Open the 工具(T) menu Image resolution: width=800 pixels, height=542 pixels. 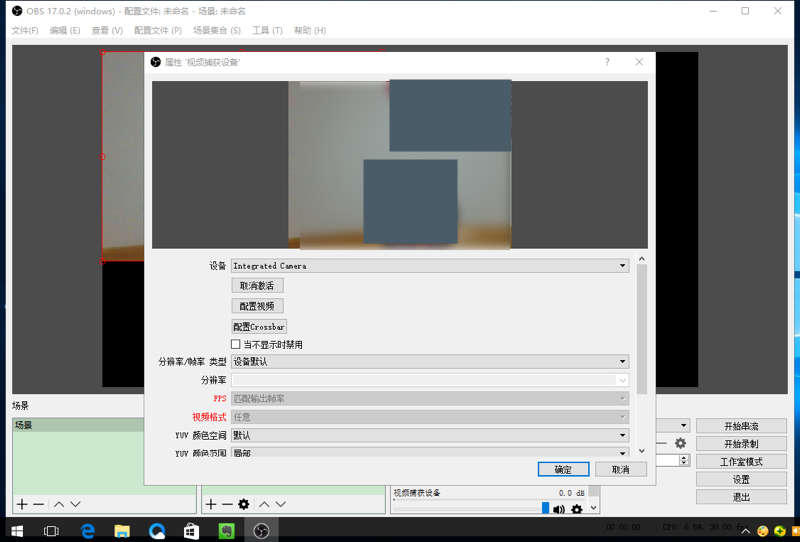[267, 31]
